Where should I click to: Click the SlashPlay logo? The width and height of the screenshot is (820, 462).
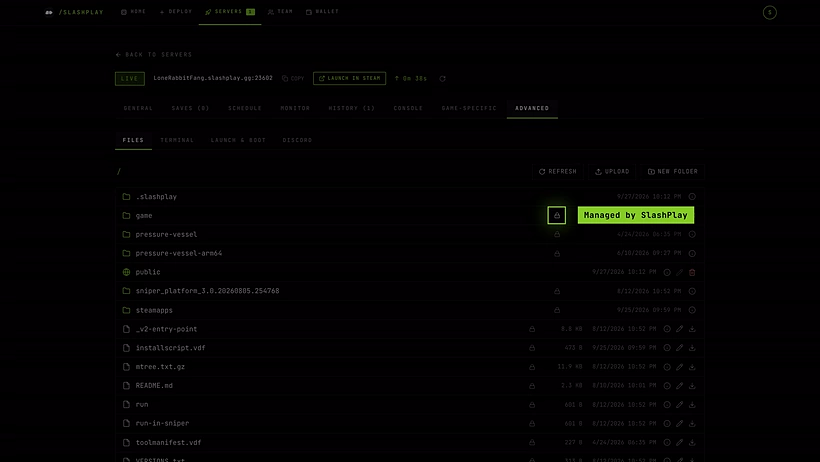coord(74,12)
